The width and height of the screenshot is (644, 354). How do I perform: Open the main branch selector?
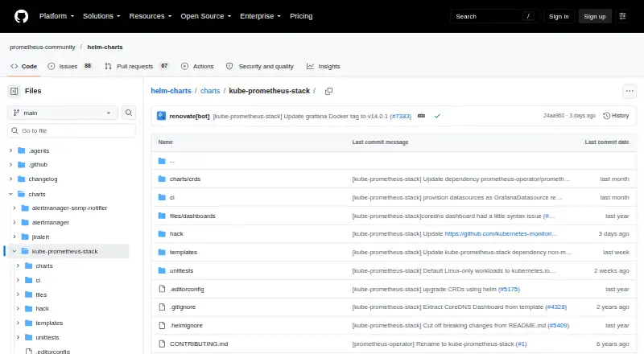pos(63,113)
